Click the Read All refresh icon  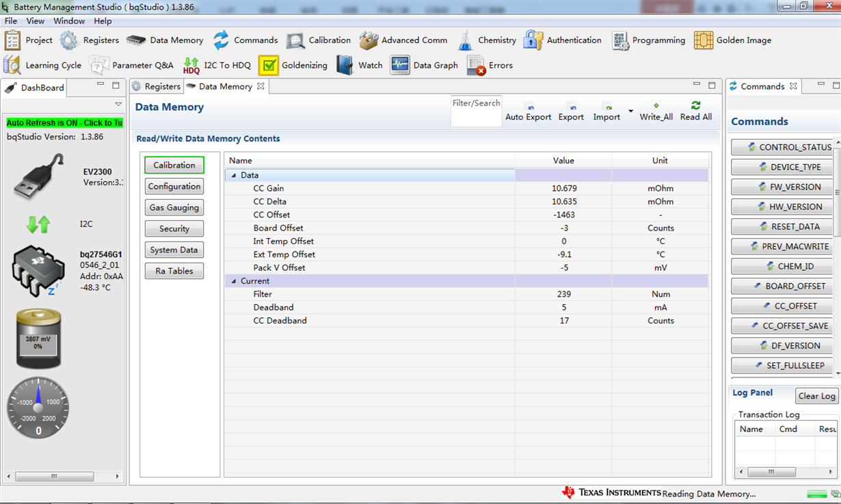coord(696,105)
